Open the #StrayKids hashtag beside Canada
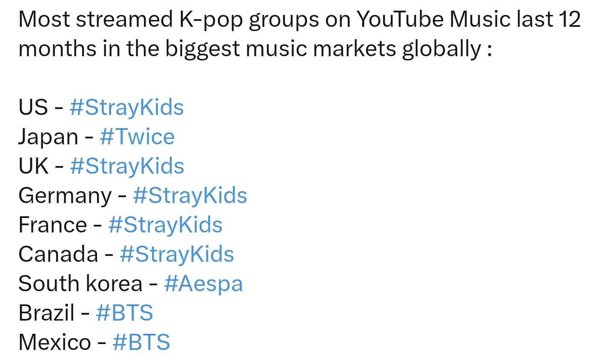The width and height of the screenshot is (613, 364). [177, 255]
